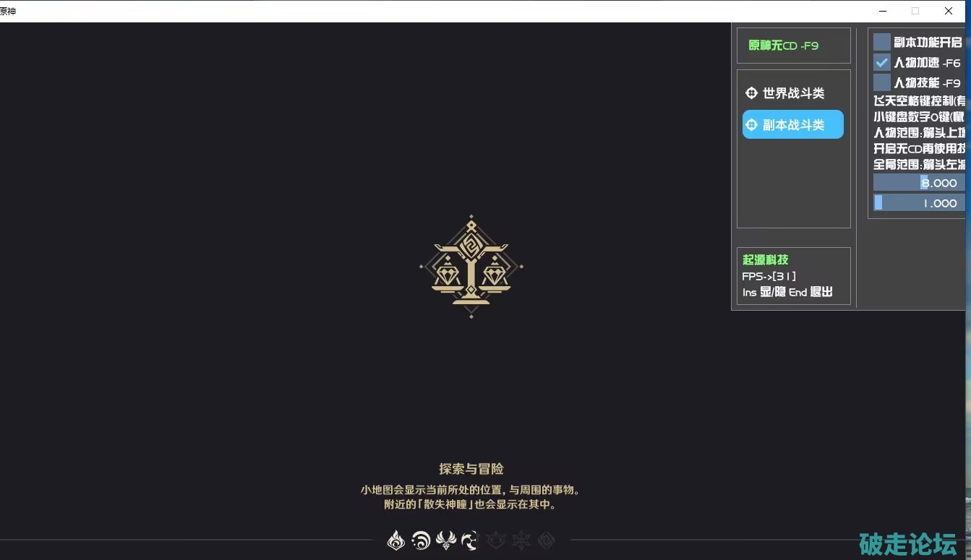Click the dimmed Dendro element icon
The height and width of the screenshot is (560, 971).
tap(495, 540)
